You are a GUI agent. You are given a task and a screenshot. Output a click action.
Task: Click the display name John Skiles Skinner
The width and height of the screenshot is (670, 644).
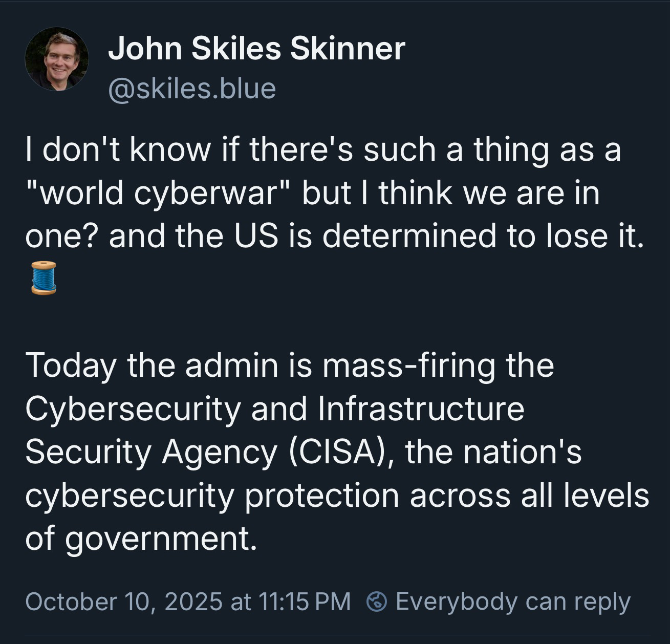[256, 49]
